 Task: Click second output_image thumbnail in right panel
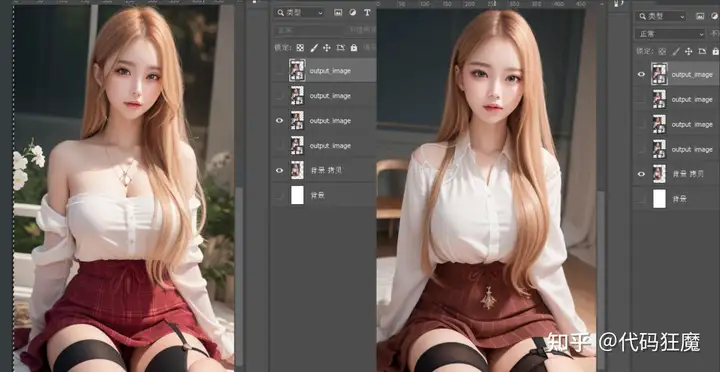point(659,99)
